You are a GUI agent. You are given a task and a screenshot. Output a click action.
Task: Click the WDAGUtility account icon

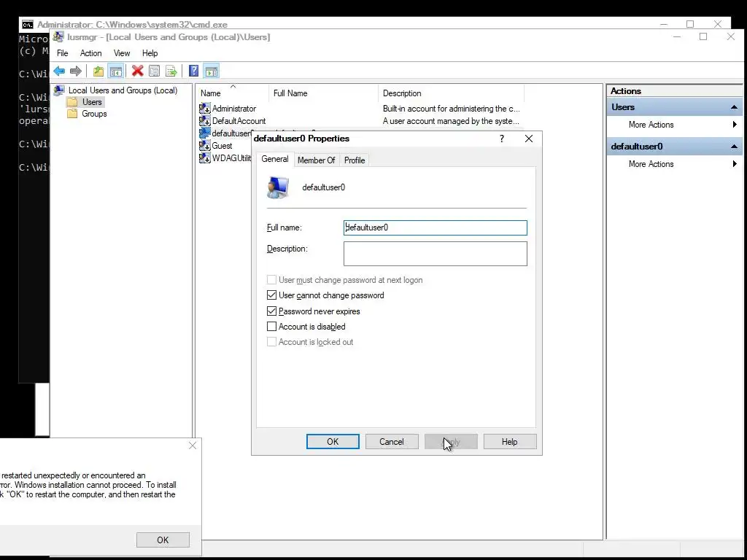[205, 158]
